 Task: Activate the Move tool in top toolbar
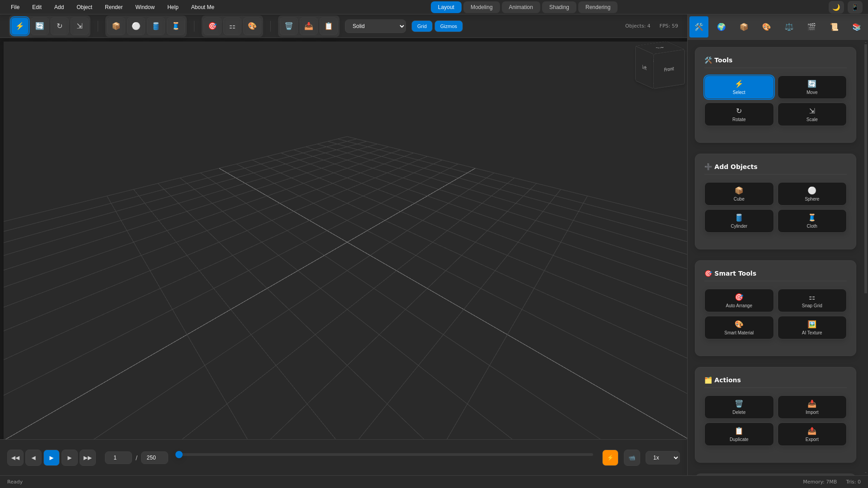(40, 26)
